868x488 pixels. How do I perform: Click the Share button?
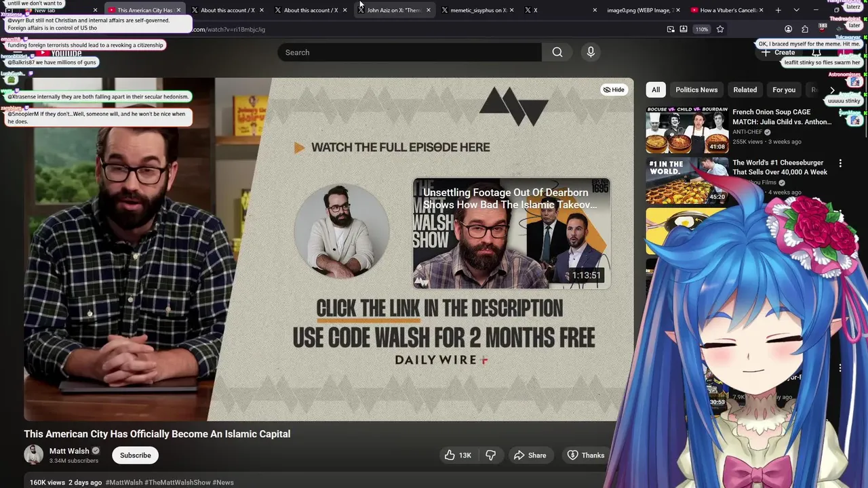[530, 455]
